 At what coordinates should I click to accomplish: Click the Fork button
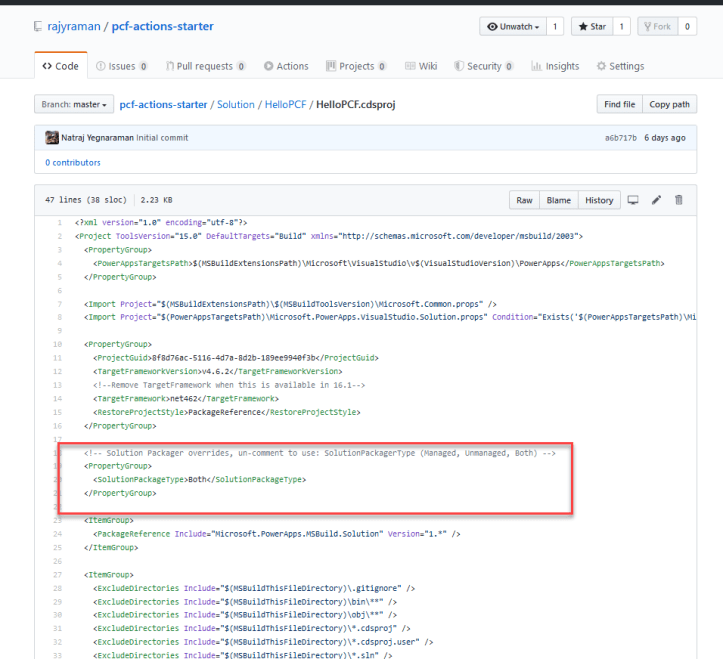tap(656, 27)
